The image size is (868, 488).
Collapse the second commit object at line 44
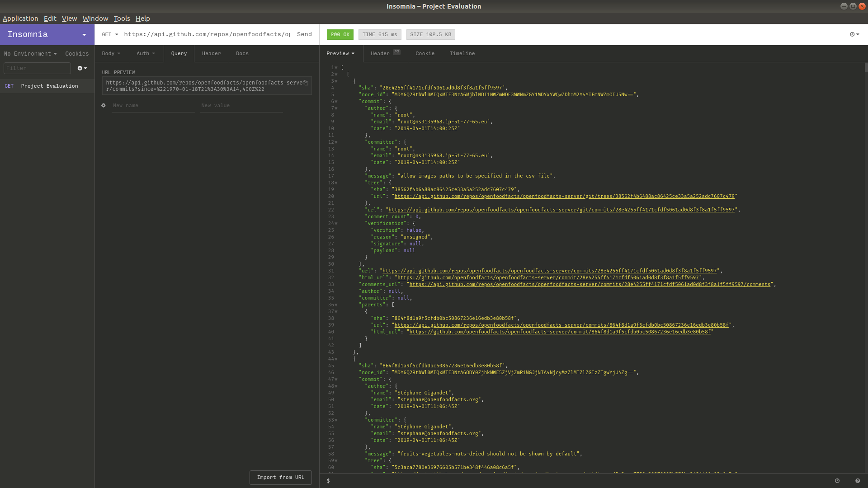click(x=336, y=359)
